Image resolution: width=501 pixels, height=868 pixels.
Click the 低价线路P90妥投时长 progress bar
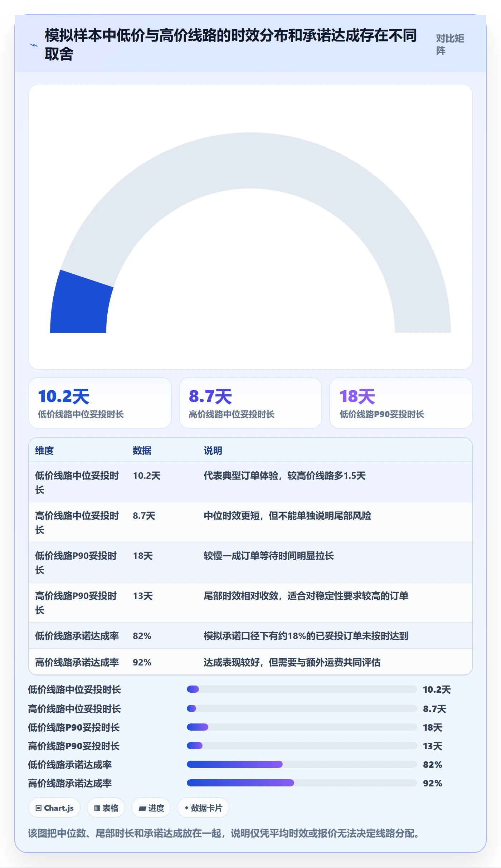point(302,727)
